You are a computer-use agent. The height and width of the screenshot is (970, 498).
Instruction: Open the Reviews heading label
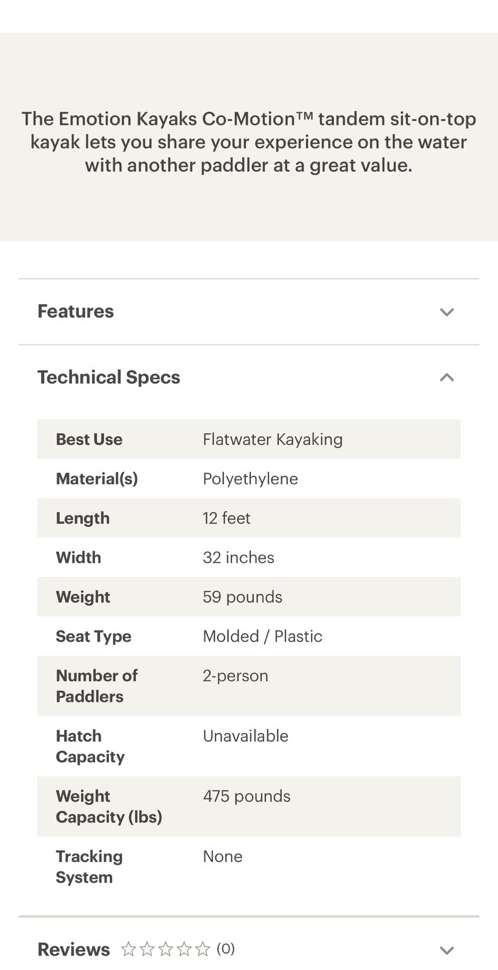[x=74, y=949]
